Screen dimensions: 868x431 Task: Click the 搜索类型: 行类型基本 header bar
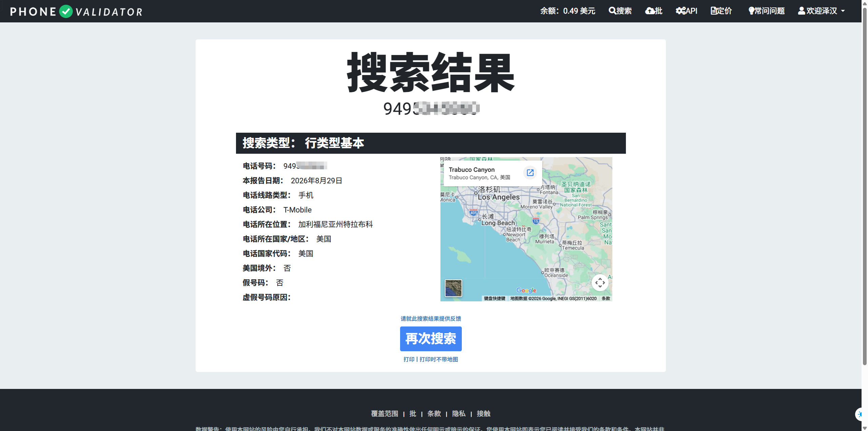(431, 143)
